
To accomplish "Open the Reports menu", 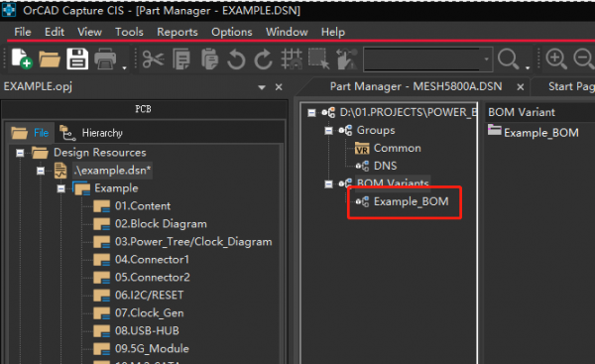I will point(178,32).
